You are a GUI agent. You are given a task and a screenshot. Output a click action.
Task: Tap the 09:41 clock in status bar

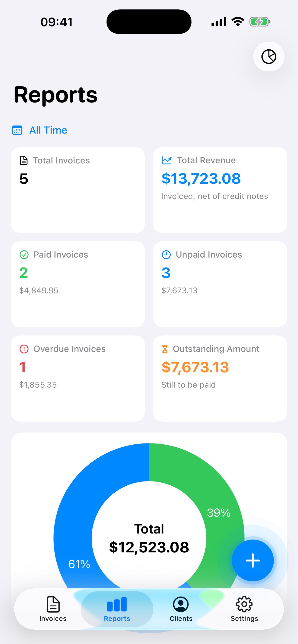(x=57, y=22)
